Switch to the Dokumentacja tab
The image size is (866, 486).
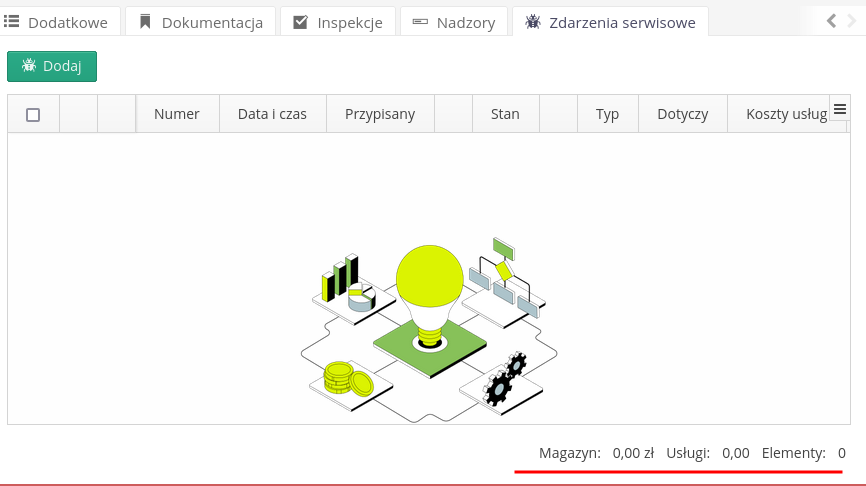tap(200, 22)
